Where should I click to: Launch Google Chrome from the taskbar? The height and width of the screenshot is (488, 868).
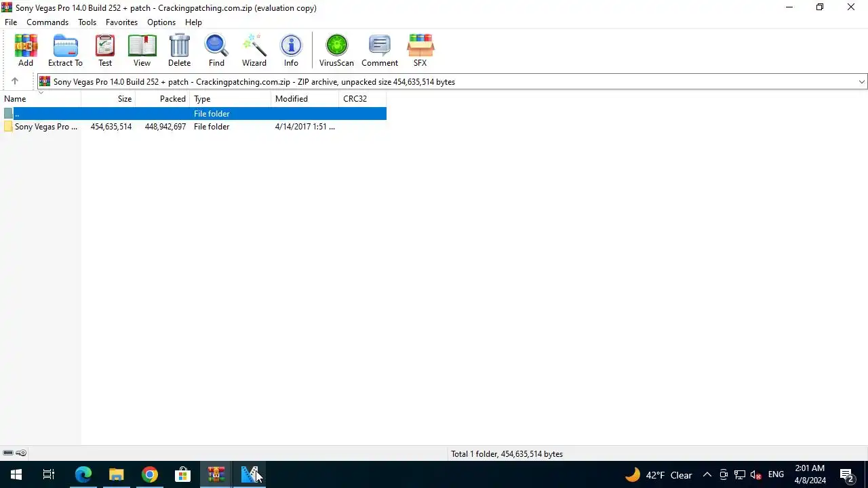point(150,474)
